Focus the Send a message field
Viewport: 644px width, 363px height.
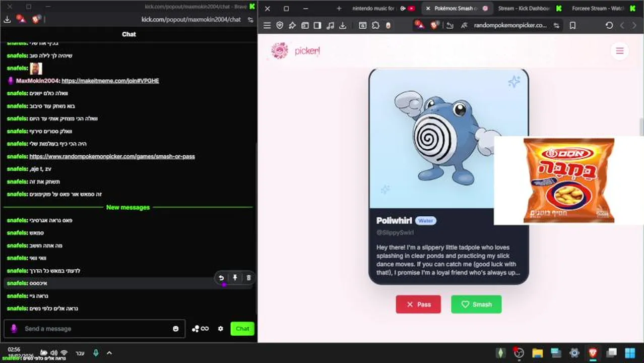click(94, 329)
